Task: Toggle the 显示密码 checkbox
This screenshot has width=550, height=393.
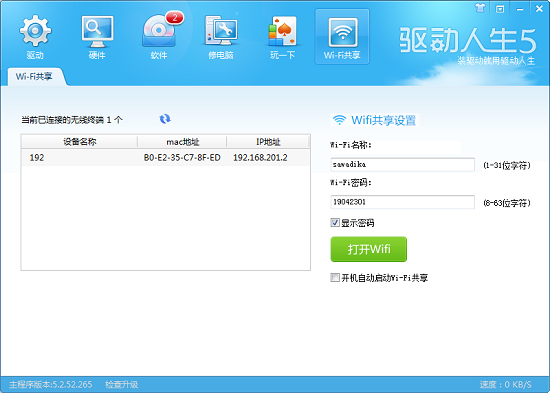Action: point(335,222)
